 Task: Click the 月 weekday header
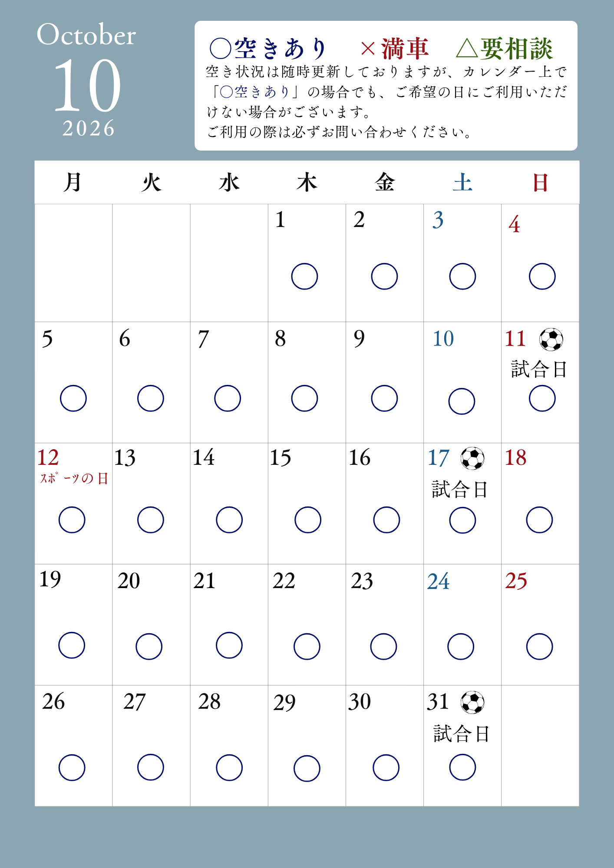click(73, 182)
